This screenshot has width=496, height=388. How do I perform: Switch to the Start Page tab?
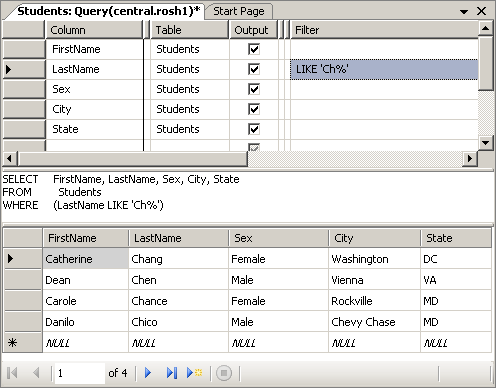[239, 11]
